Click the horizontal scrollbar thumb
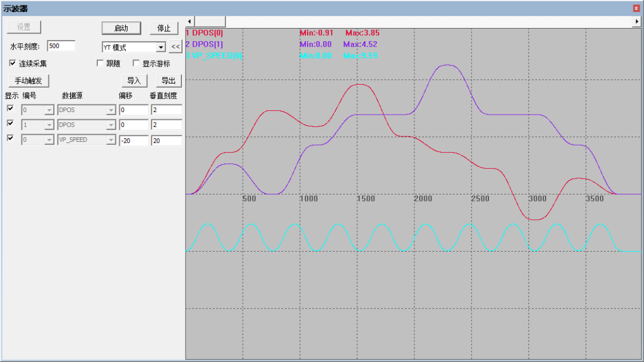Viewport: 644px width, 362px height. click(210, 21)
